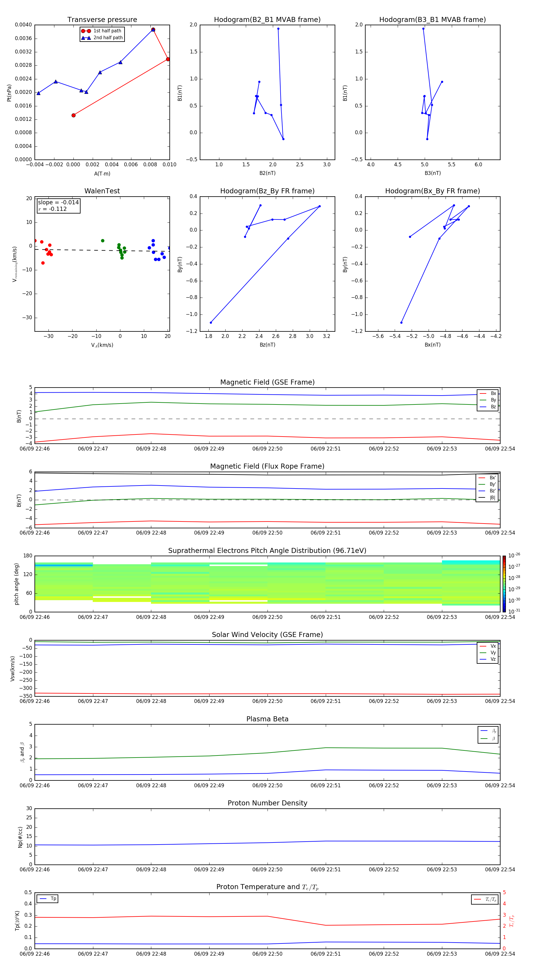
Task: Click the 'Vx' entry in velocity legend
Action: [x=488, y=646]
